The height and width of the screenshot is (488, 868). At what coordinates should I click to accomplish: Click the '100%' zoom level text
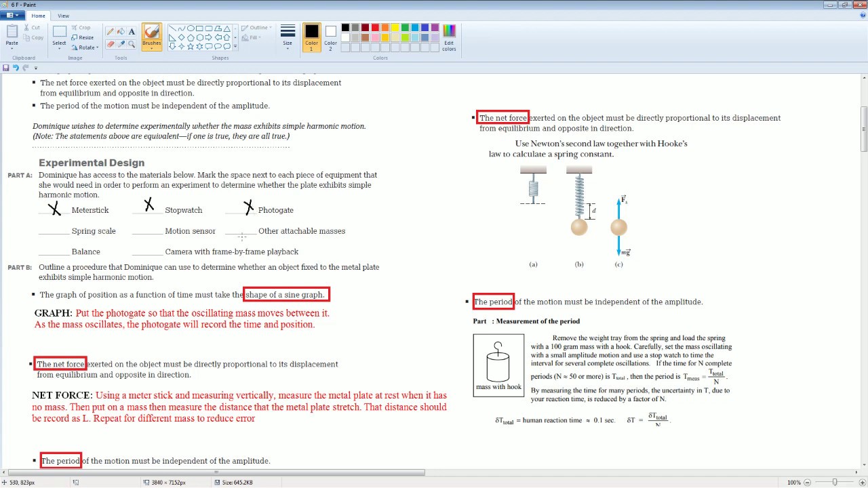click(793, 483)
